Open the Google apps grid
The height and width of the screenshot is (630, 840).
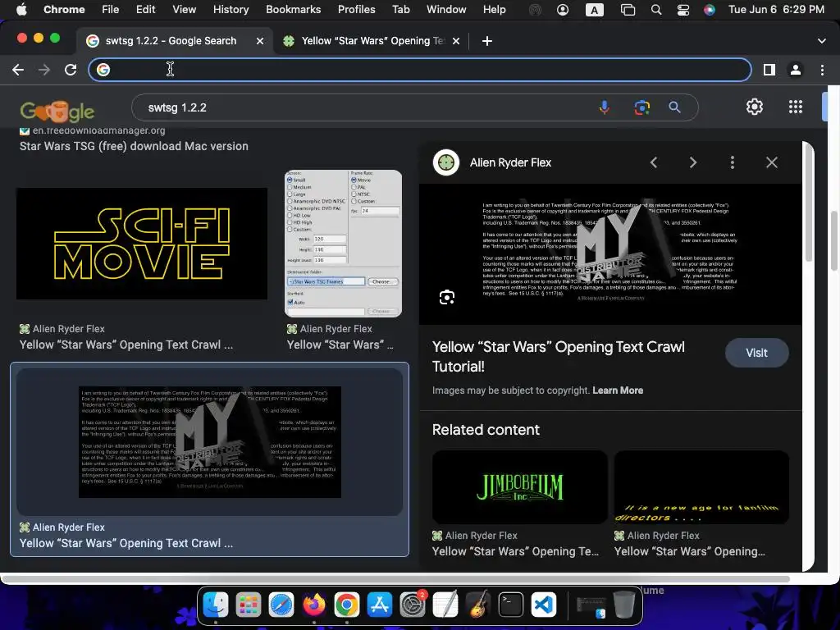(x=796, y=107)
